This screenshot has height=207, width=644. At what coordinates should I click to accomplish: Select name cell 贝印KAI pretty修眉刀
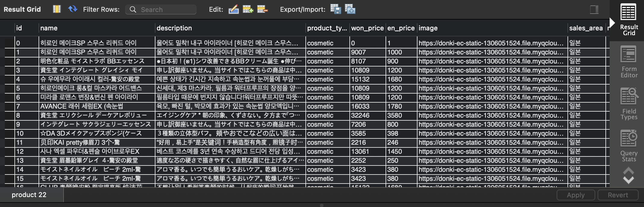(97, 142)
